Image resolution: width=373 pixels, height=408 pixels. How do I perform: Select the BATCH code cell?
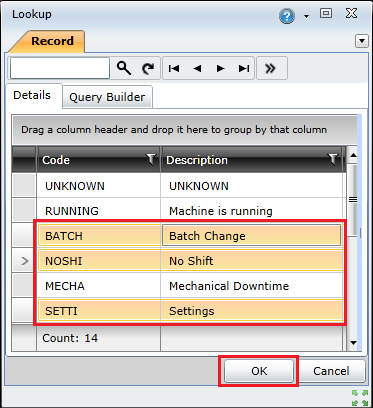click(98, 236)
